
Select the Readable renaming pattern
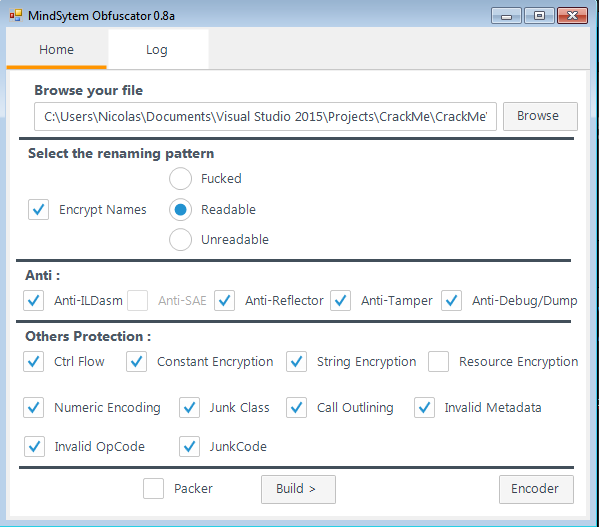[x=180, y=210]
